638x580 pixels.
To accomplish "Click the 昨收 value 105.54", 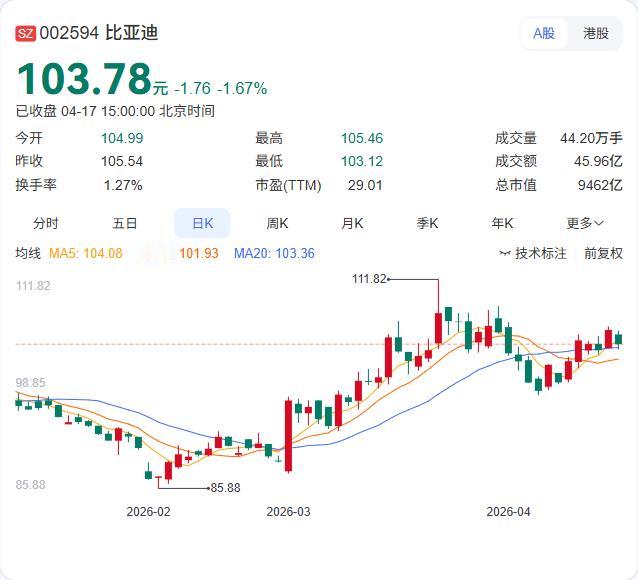I will click(x=122, y=161).
